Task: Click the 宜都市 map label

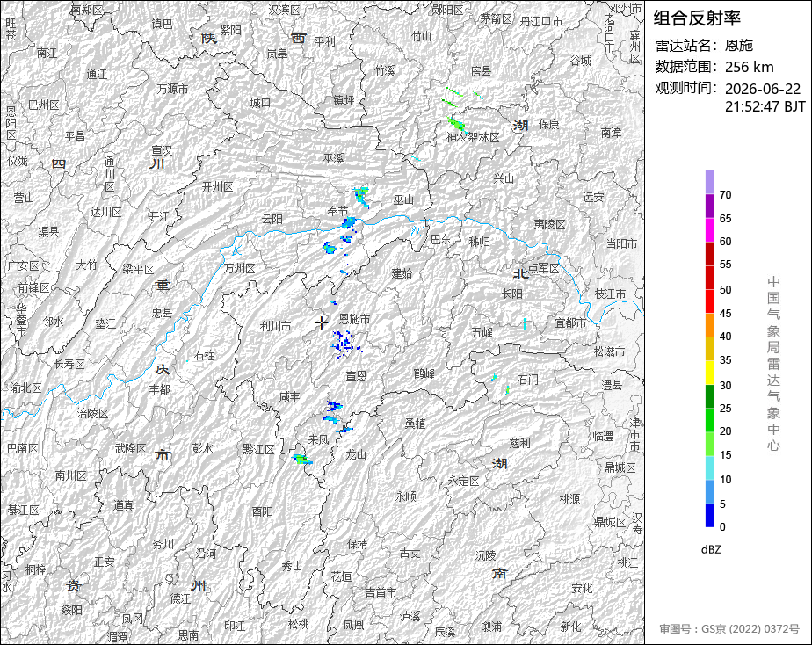Action: click(x=570, y=323)
